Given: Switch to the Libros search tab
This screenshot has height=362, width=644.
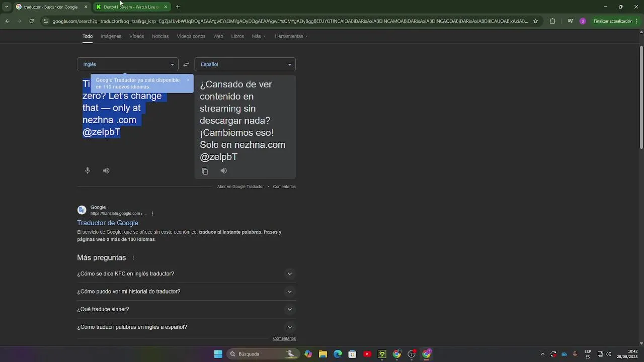Looking at the screenshot, I should (237, 36).
